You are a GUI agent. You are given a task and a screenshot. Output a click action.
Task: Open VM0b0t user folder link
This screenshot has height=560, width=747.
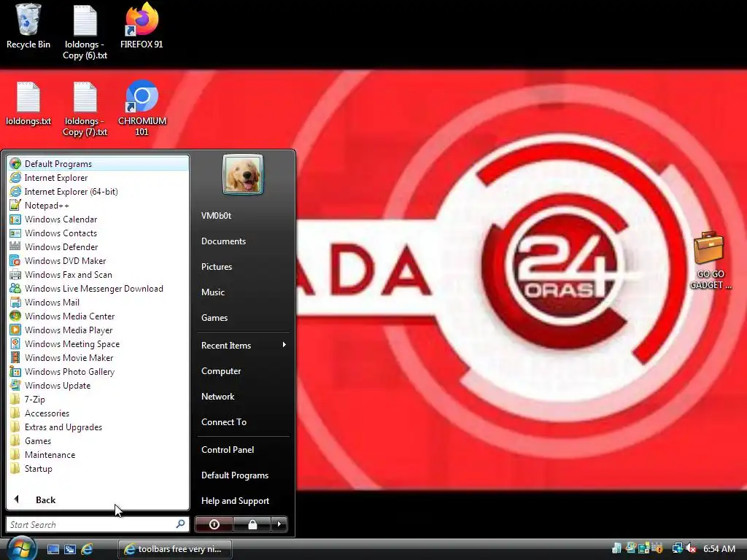(216, 215)
